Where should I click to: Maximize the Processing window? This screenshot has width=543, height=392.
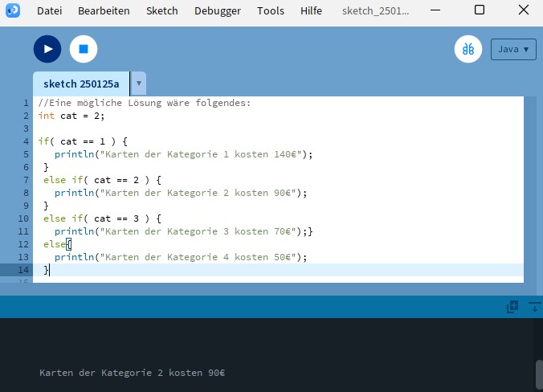480,10
